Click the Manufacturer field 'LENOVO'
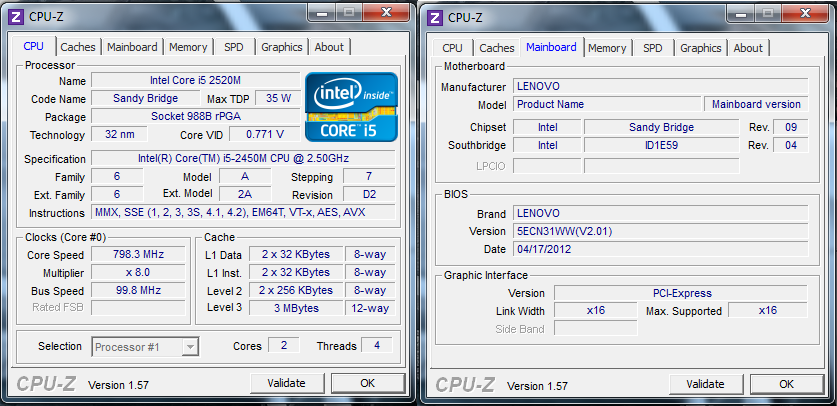The height and width of the screenshot is (406, 837). point(661,86)
